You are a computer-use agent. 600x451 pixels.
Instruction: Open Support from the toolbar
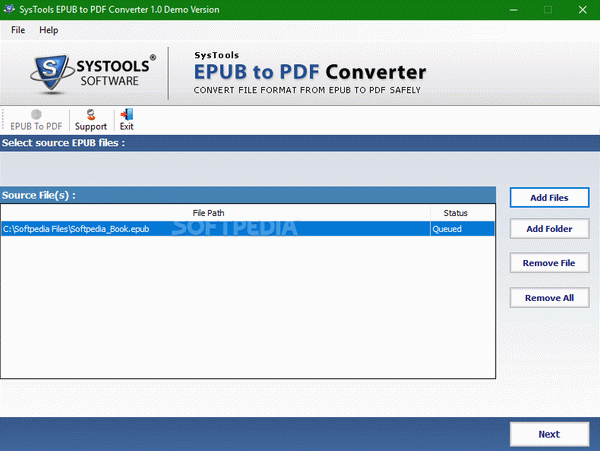(x=91, y=120)
